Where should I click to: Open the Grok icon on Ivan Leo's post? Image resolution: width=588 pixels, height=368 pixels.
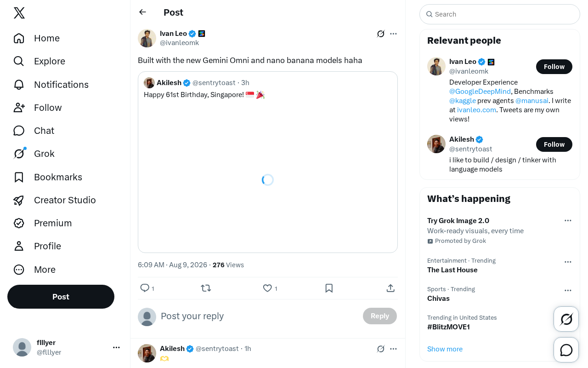coord(380,34)
